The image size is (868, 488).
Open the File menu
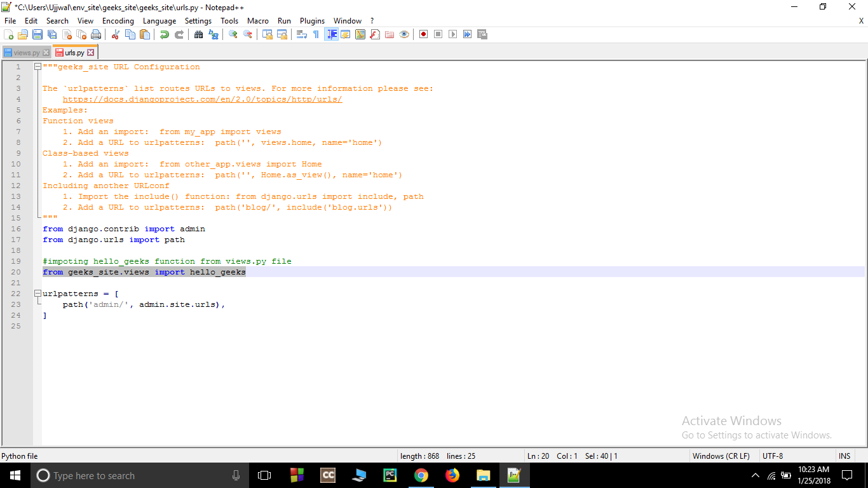pyautogui.click(x=10, y=21)
